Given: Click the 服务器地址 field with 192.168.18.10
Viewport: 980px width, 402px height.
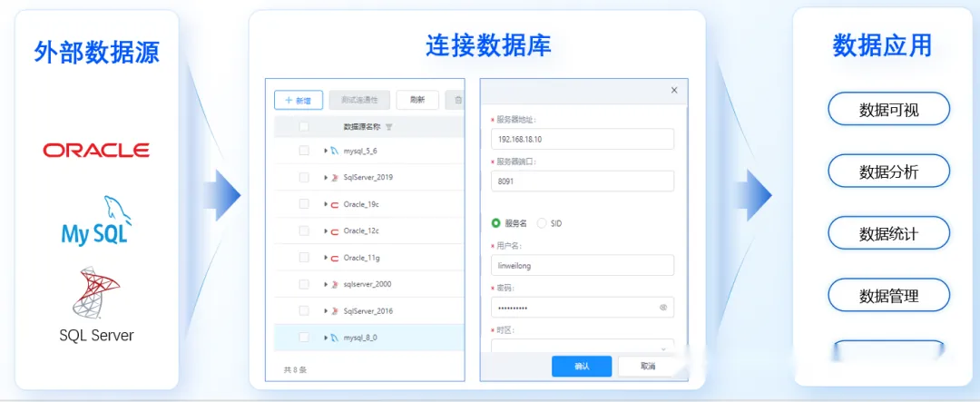Looking at the screenshot, I should [583, 139].
